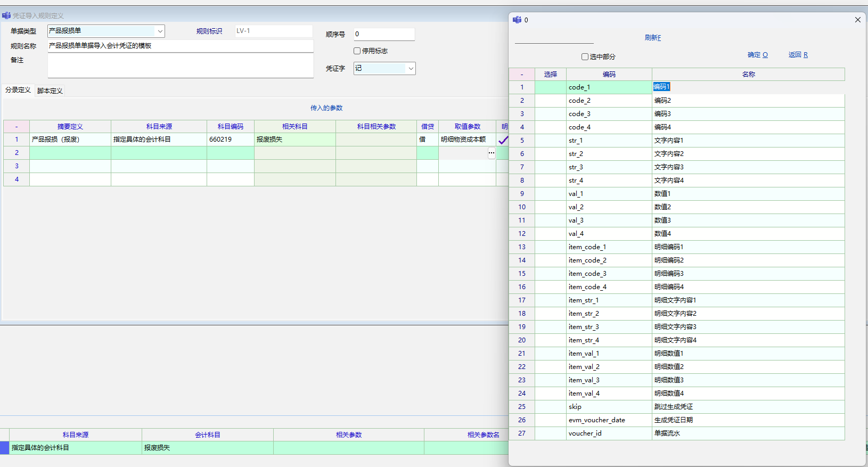Click the dialog's app icon in title bar
Screen dimensions: 868x467
(517, 20)
